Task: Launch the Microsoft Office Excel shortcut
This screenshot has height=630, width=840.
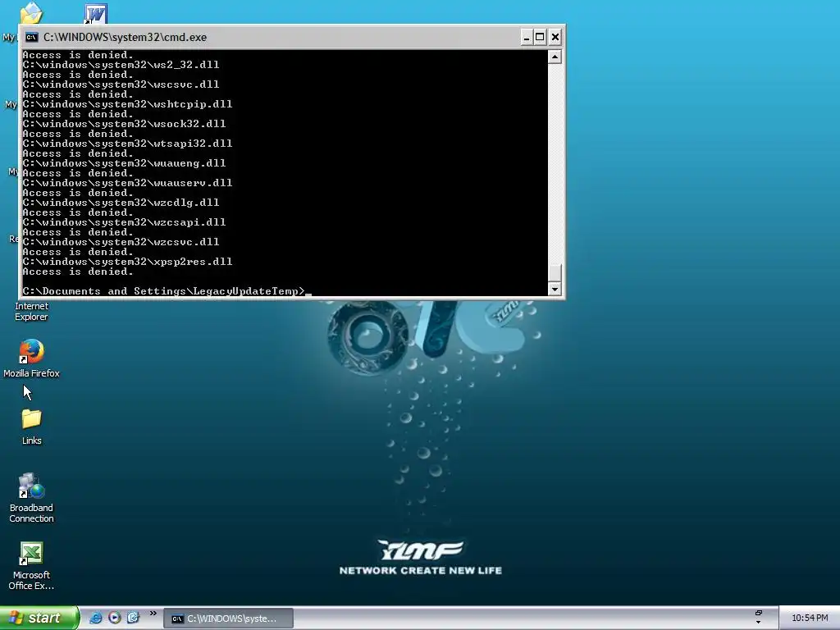Action: tap(31, 566)
